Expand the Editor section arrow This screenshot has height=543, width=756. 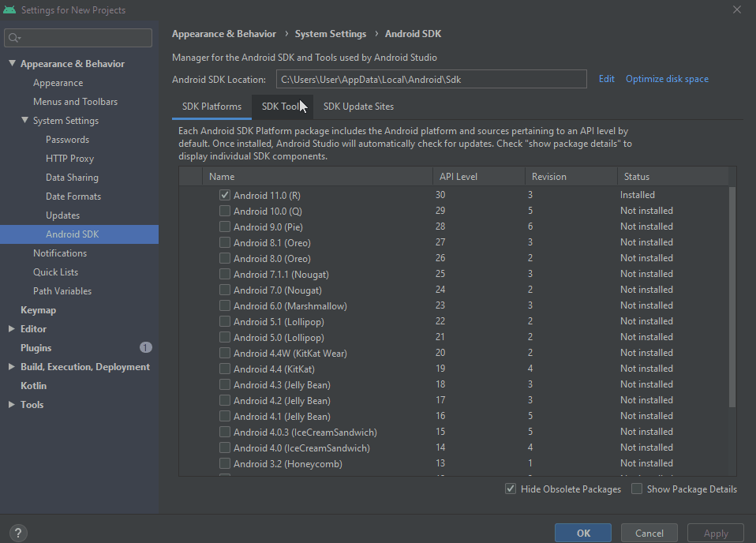12,328
